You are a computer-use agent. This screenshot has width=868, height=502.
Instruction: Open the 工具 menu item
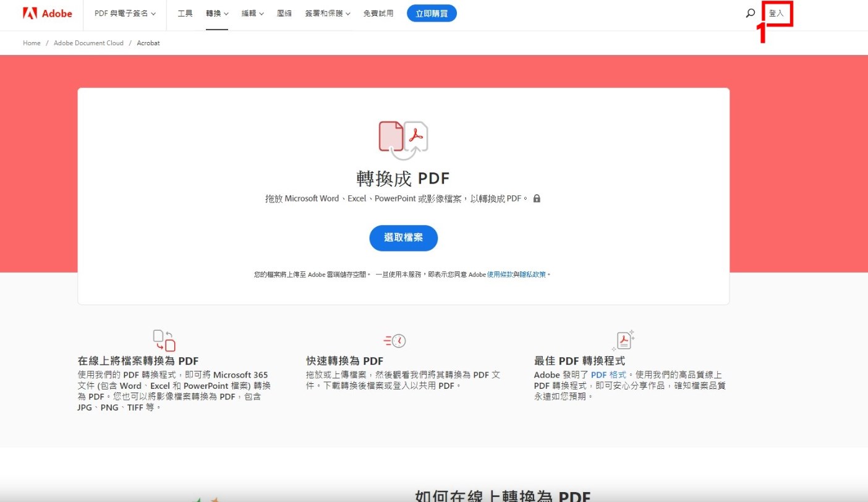[185, 13]
